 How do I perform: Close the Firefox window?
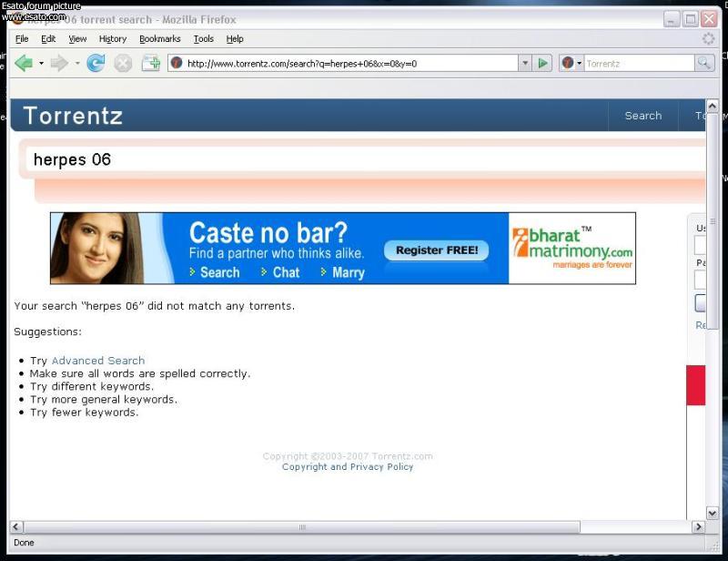coord(709,19)
